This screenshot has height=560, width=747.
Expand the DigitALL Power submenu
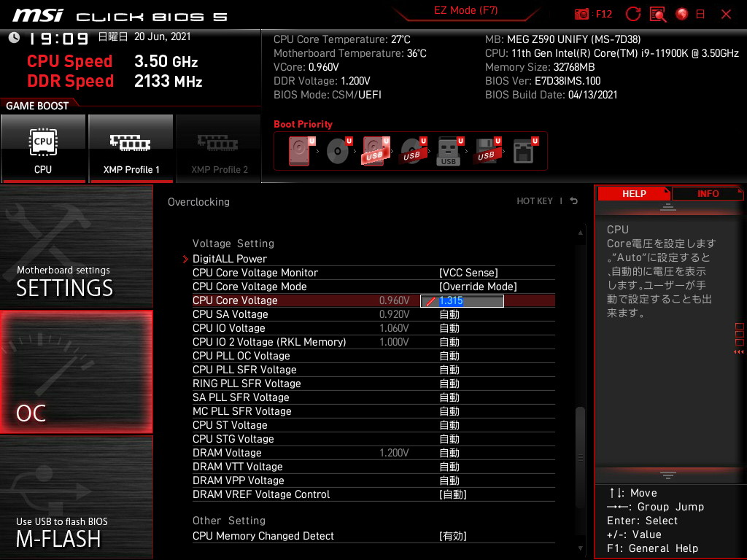tap(230, 259)
